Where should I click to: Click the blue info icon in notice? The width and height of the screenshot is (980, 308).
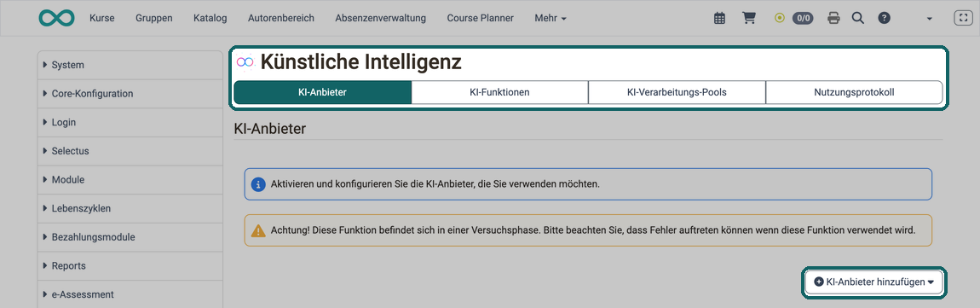coord(257,184)
